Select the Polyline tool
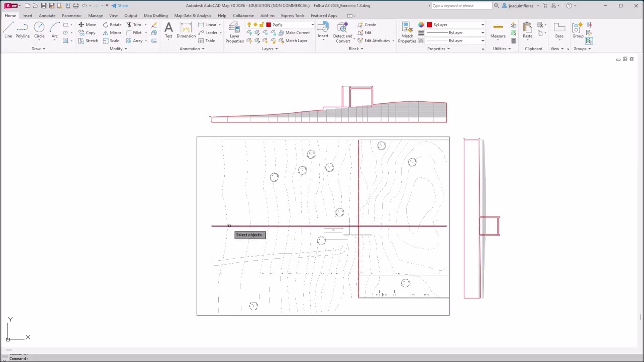The width and height of the screenshot is (644, 362). [22, 30]
